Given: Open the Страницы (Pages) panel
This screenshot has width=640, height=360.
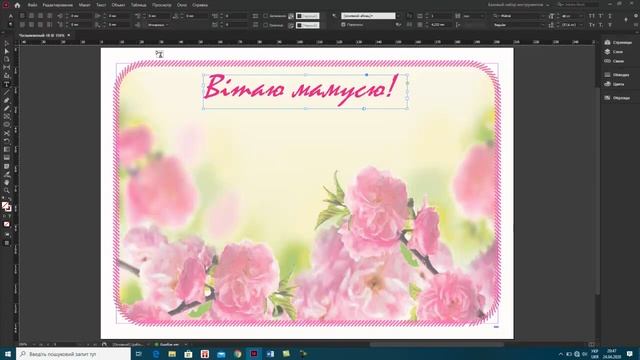Looking at the screenshot, I should click(x=618, y=42).
